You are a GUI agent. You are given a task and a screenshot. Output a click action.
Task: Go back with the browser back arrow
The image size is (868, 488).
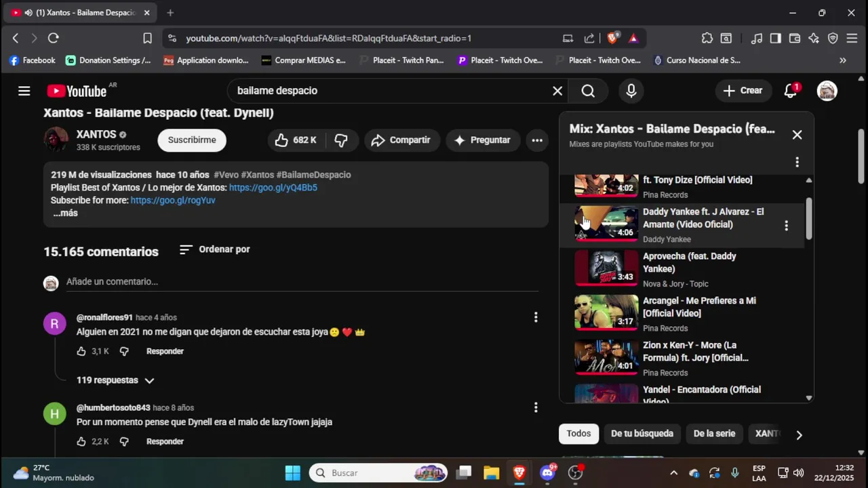[16, 39]
